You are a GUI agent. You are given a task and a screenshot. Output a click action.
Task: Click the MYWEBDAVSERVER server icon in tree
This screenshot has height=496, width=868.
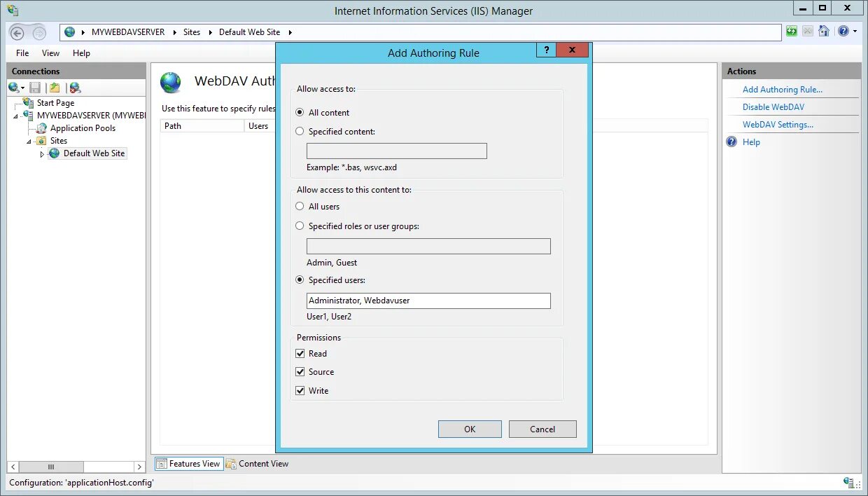click(x=28, y=115)
